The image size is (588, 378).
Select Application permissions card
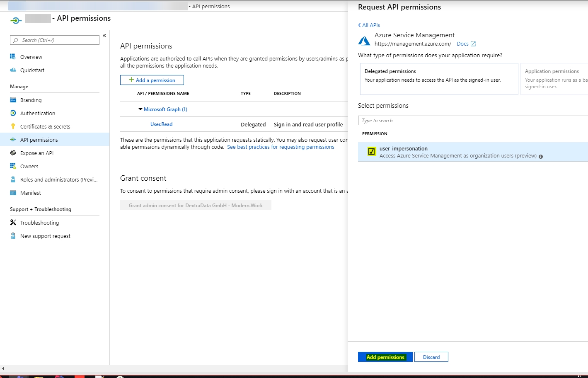tap(554, 79)
